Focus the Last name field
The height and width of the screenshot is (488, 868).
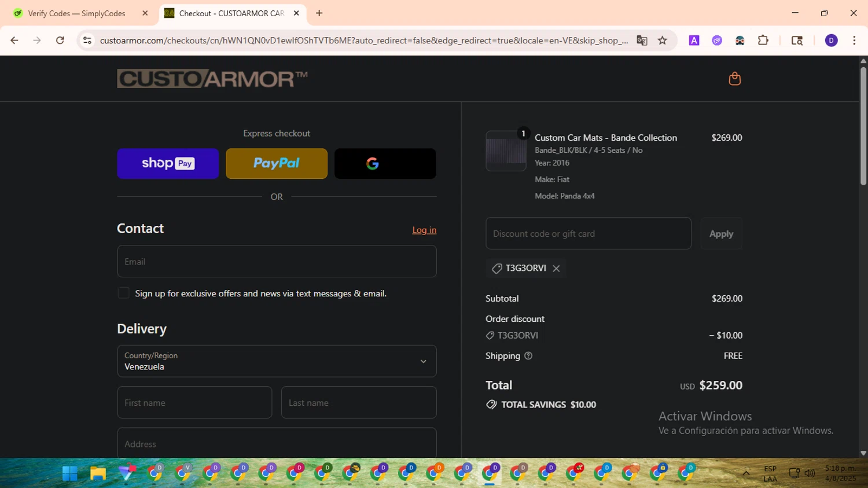(359, 402)
